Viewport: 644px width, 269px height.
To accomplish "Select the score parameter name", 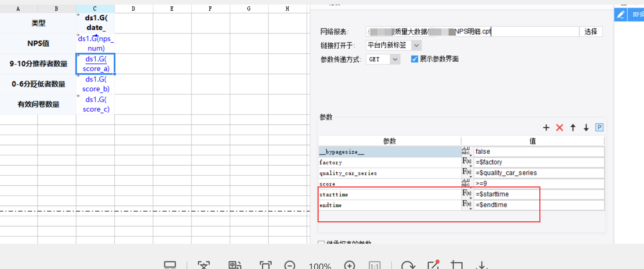I will point(390,184).
